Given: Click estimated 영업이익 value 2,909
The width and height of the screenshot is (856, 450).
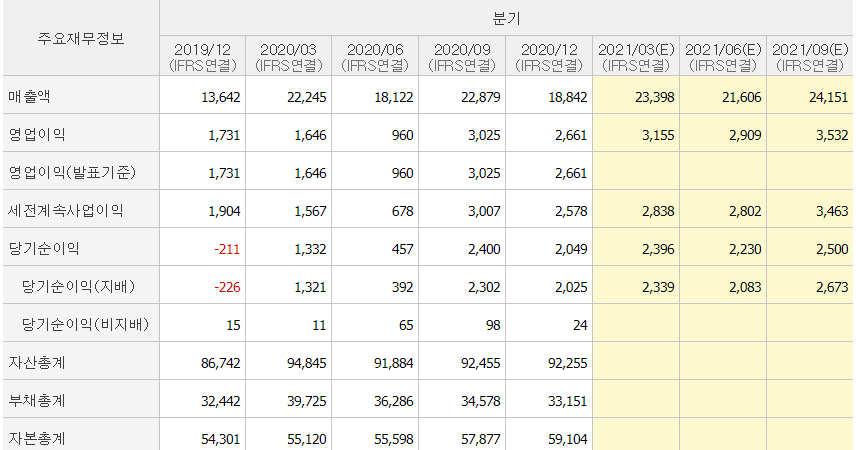Looking at the screenshot, I should 745,135.
